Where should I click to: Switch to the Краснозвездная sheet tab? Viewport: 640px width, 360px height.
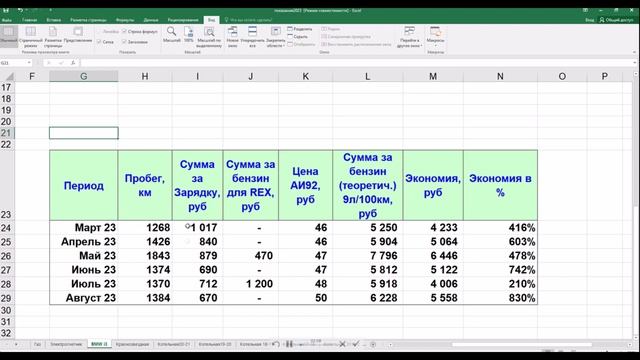tap(132, 344)
